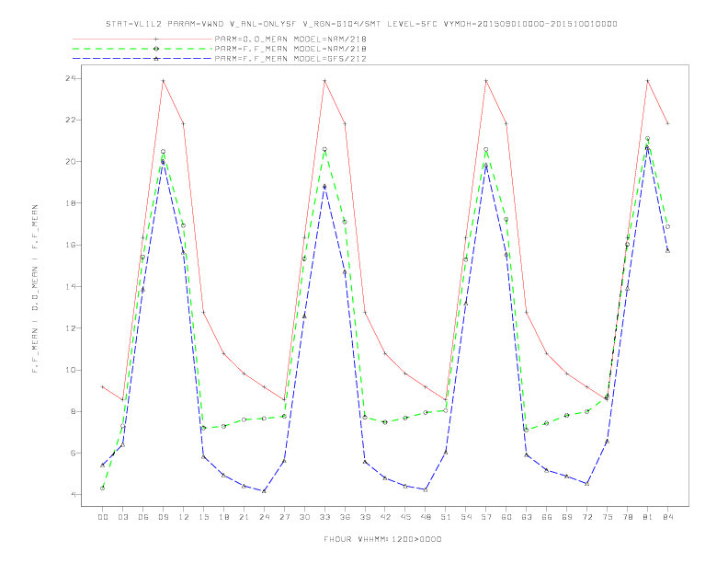Click x-axis tick label 03
Screen dimensions: 728x563
[122, 517]
